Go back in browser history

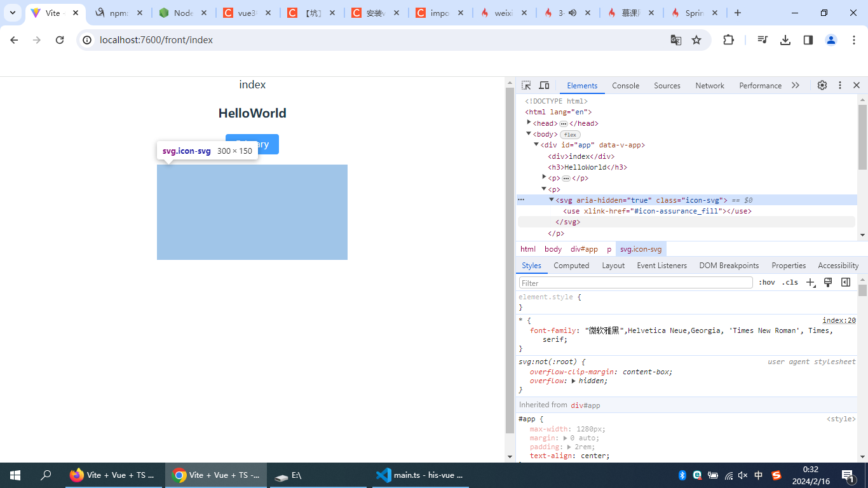click(x=14, y=40)
